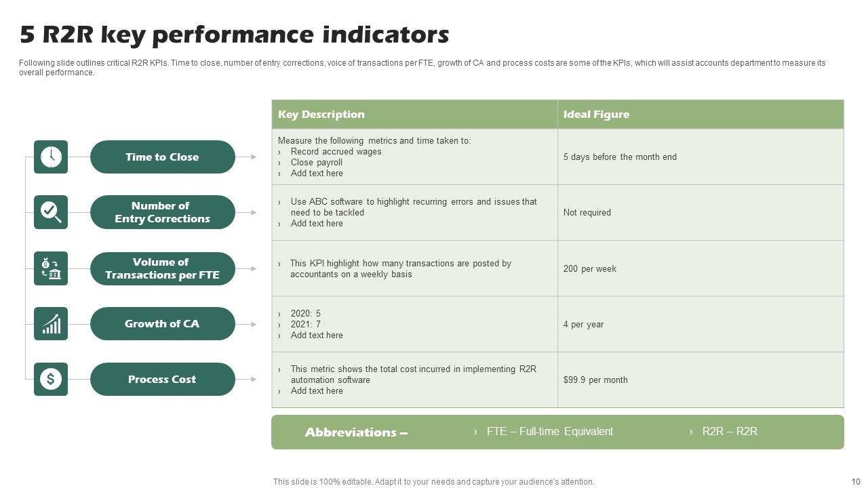Click the 'Not required' ideal figure cell
The height and width of the screenshot is (488, 868).
click(x=587, y=212)
